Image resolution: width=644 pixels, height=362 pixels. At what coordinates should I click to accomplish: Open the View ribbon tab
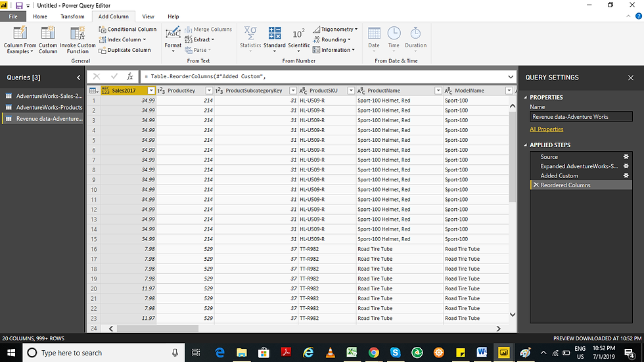point(148,16)
